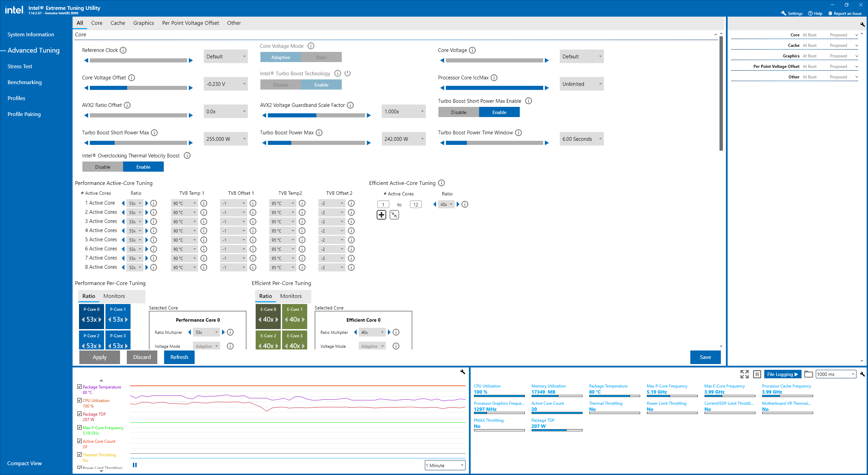Image resolution: width=868 pixels, height=475 pixels.
Task: Click the Save button
Action: pos(705,357)
